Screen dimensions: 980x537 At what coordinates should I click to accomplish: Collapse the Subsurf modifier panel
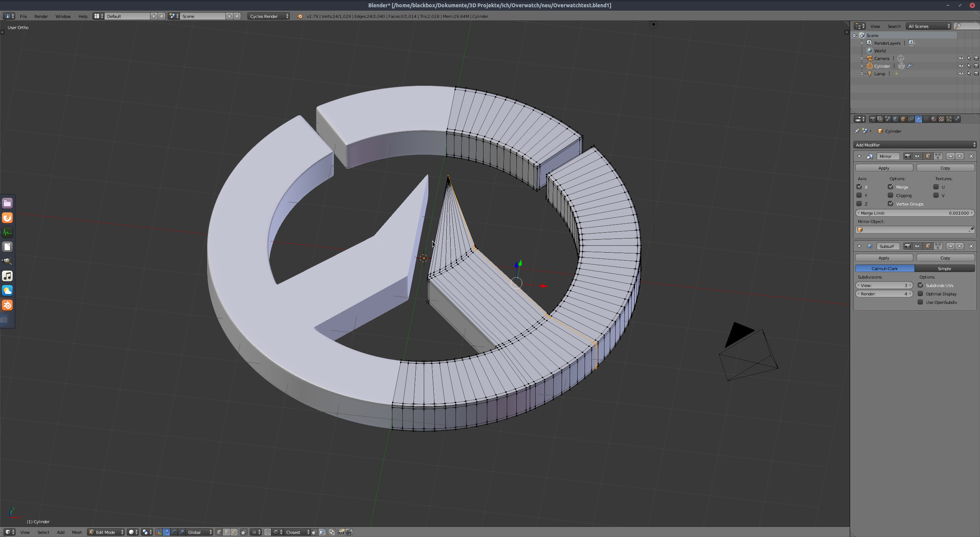(859, 246)
